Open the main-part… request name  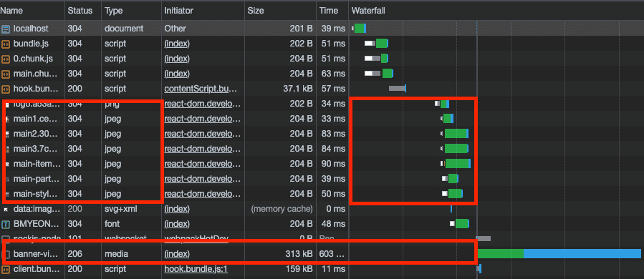tap(36, 179)
